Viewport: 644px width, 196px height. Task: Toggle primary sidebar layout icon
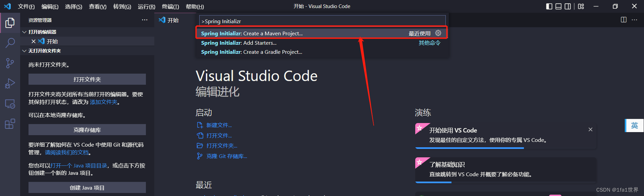tap(549, 6)
